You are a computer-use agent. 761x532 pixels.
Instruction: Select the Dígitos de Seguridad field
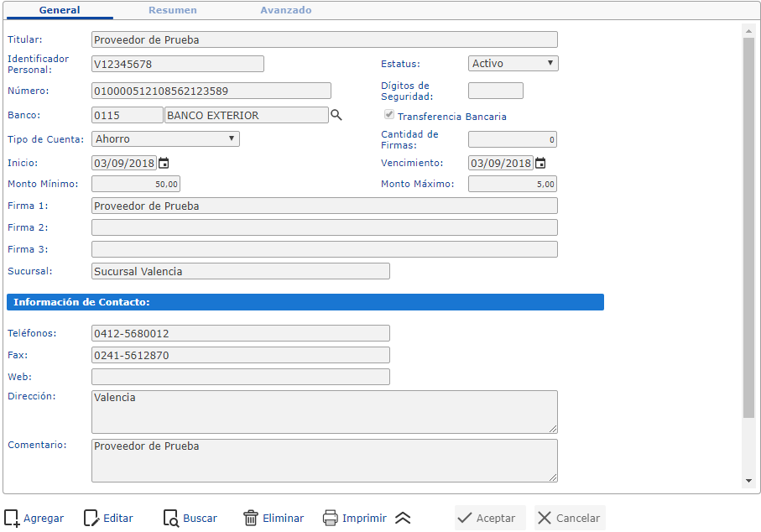495,91
